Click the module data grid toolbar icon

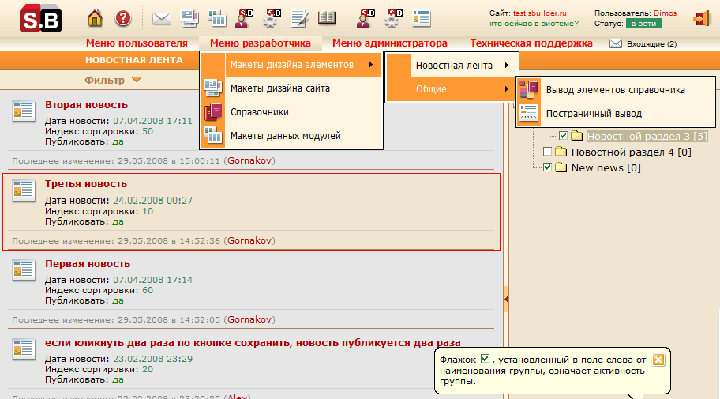coord(217,18)
